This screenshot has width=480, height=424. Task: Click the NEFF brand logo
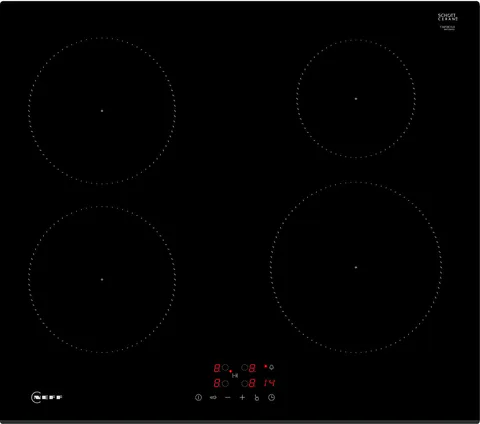tap(47, 397)
